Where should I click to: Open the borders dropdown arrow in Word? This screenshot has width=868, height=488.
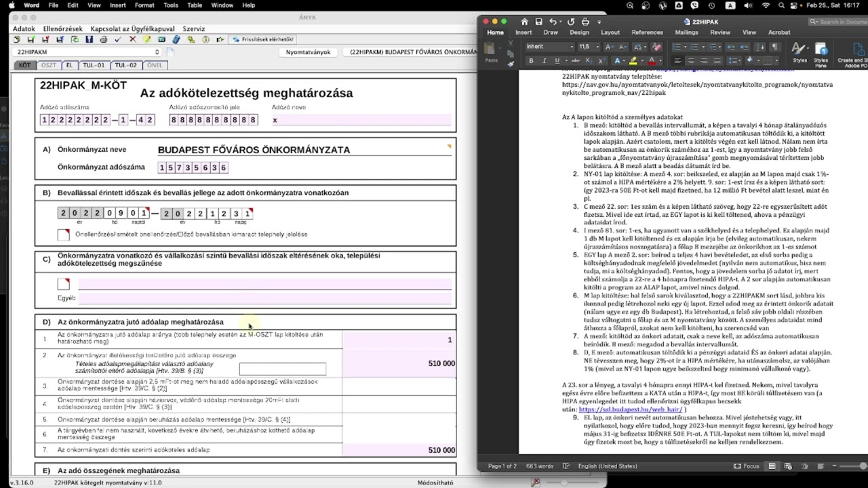[x=776, y=60]
